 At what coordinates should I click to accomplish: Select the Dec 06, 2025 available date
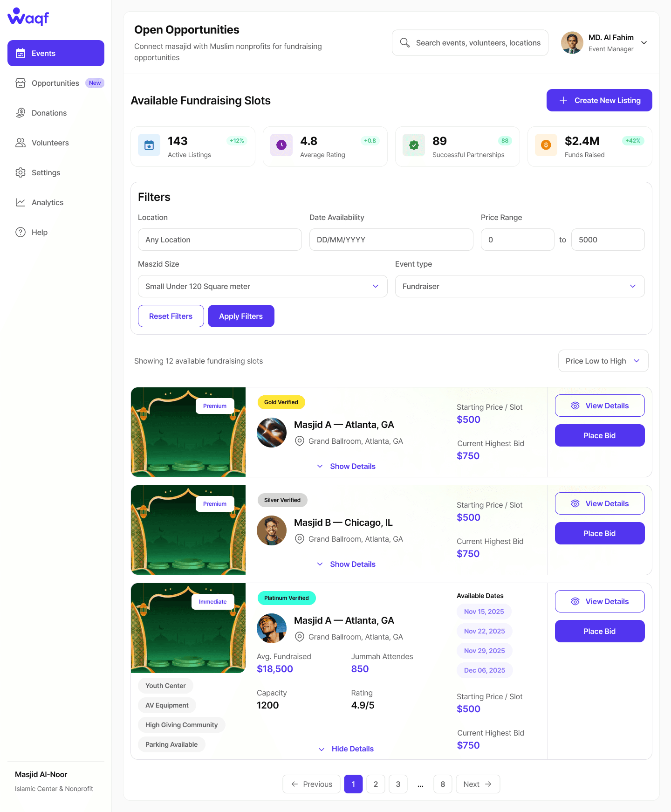(x=485, y=670)
